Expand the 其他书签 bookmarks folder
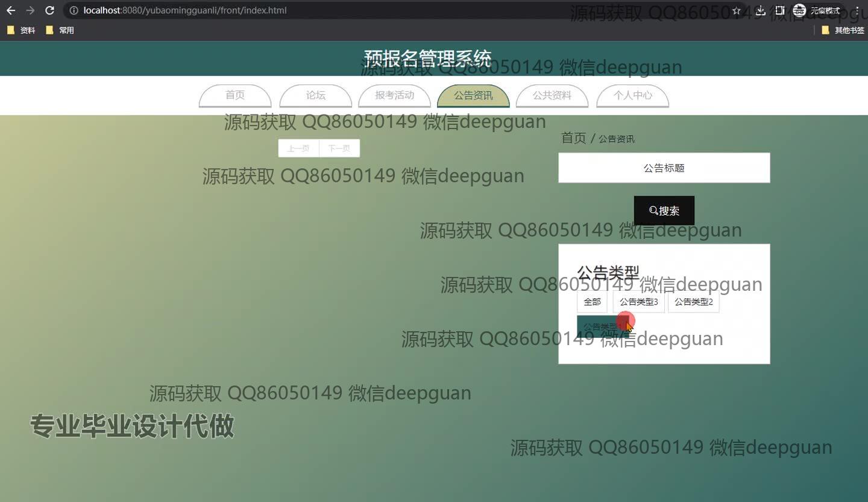The image size is (868, 502). tap(843, 30)
